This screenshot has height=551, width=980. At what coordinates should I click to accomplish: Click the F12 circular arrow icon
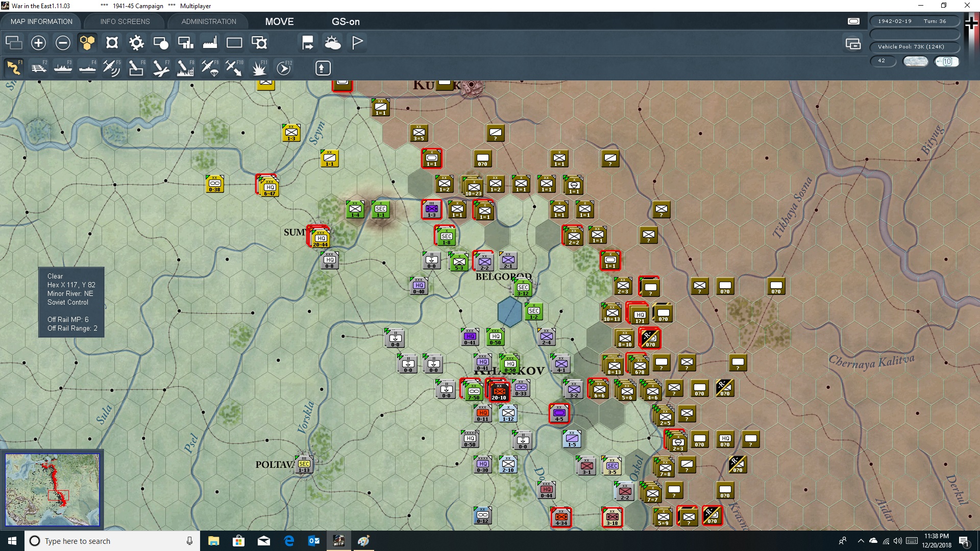pos(284,68)
